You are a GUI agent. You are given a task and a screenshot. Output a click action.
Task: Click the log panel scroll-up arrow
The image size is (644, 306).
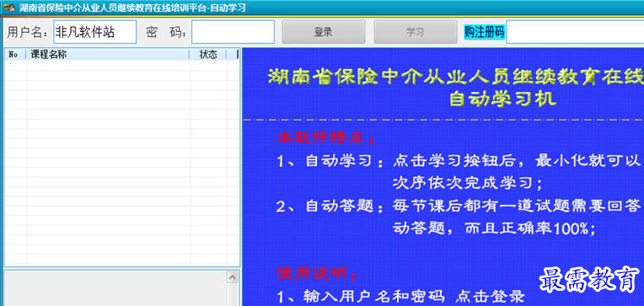233,277
